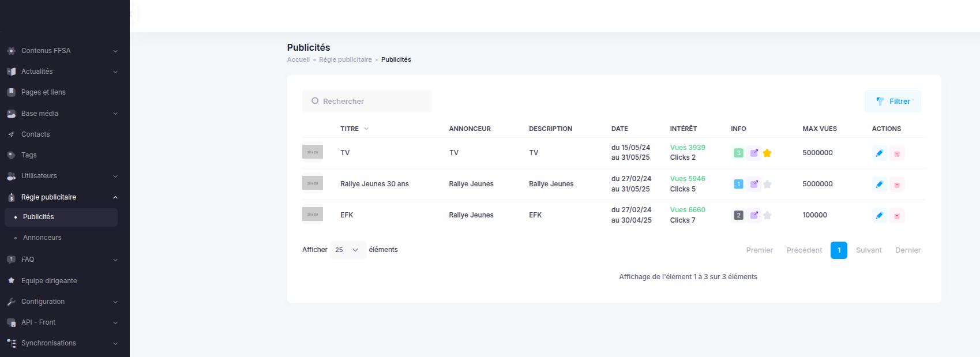Delete the EFK advertisement trash icon
Screen dimensions: 980x357
897,216
